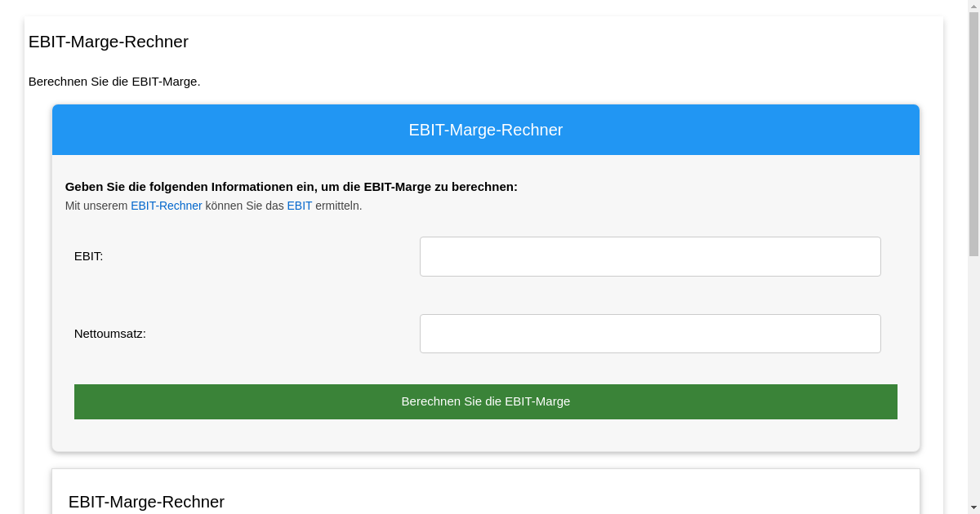Select the page title 'EBIT-Marge-Rechner'
The width and height of the screenshot is (980, 514).
click(x=109, y=42)
